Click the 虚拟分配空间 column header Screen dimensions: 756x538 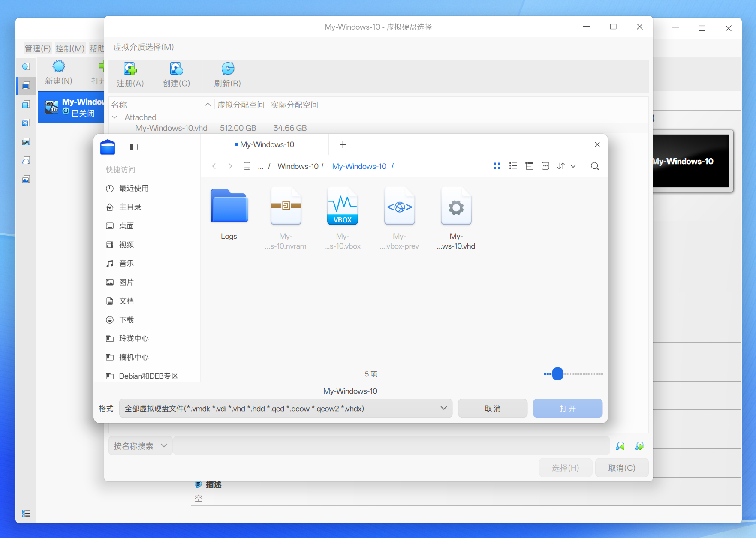pyautogui.click(x=241, y=105)
